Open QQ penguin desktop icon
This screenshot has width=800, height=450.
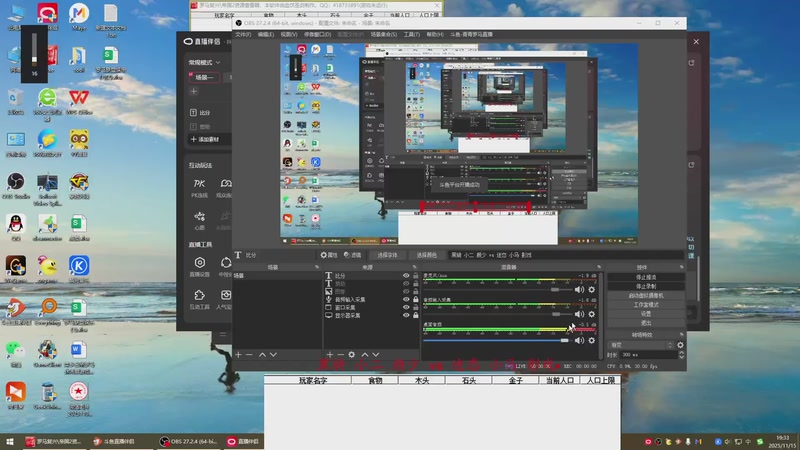pos(16,228)
